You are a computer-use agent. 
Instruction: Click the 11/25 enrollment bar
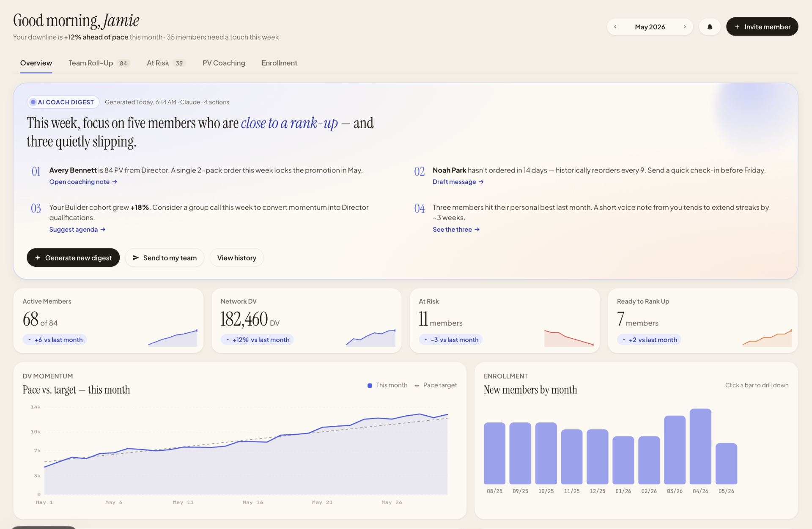coord(572,457)
